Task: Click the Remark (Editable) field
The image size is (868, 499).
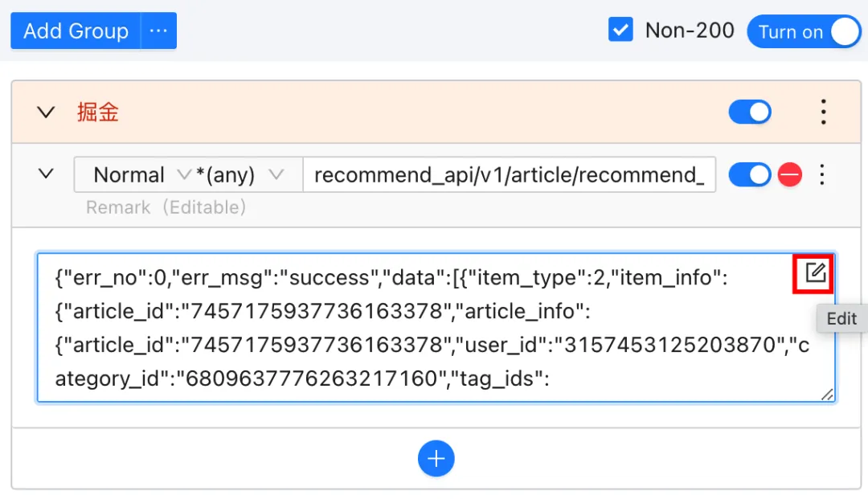Action: tap(166, 207)
